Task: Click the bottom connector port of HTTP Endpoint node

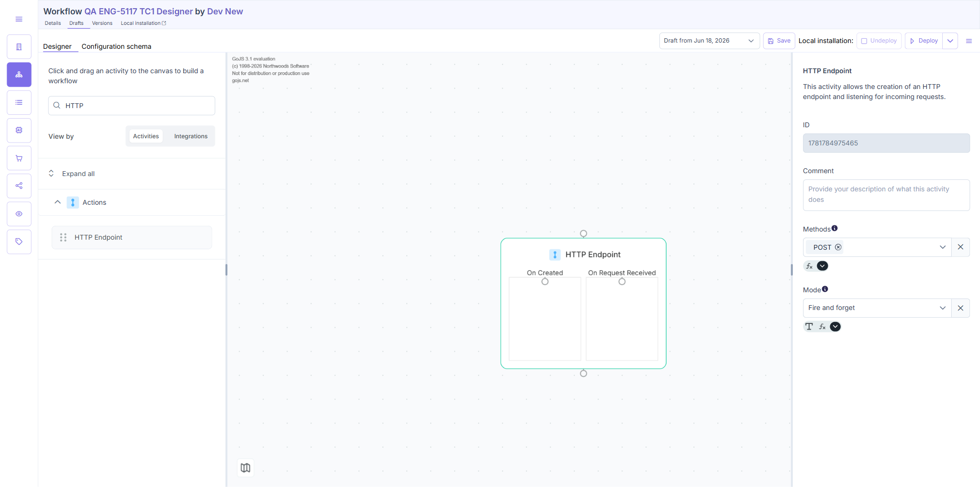Action: (x=583, y=373)
